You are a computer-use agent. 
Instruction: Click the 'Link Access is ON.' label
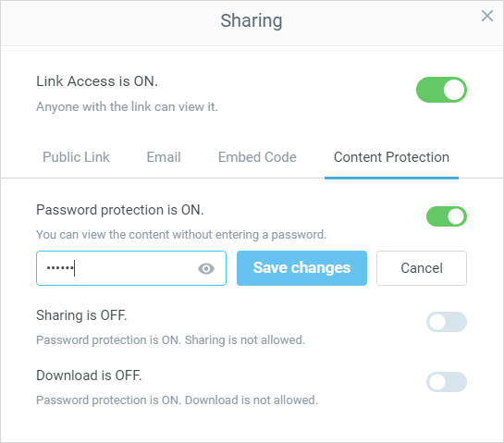coord(97,81)
